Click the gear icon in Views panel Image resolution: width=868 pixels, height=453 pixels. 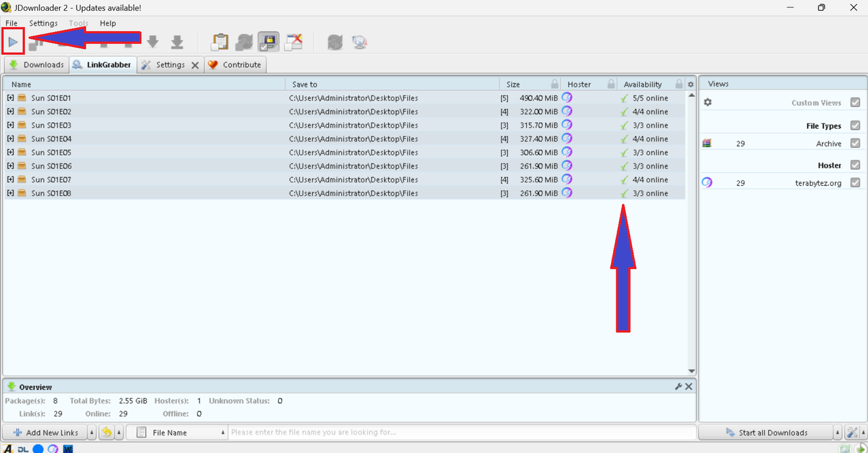[708, 102]
